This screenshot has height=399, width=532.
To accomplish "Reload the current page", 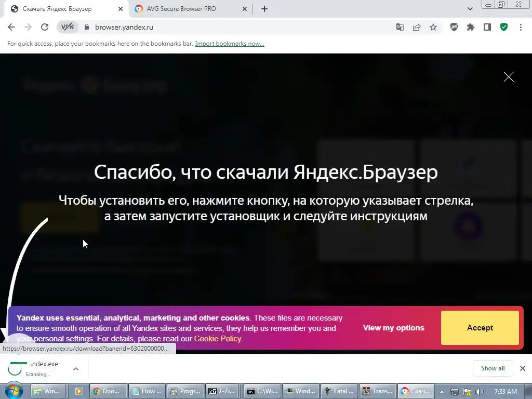I will tap(45, 27).
